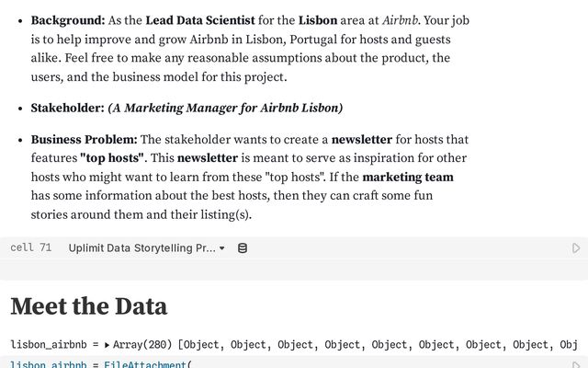The height and width of the screenshot is (368, 588).
Task: Click the Meet the Data heading
Action: point(89,306)
